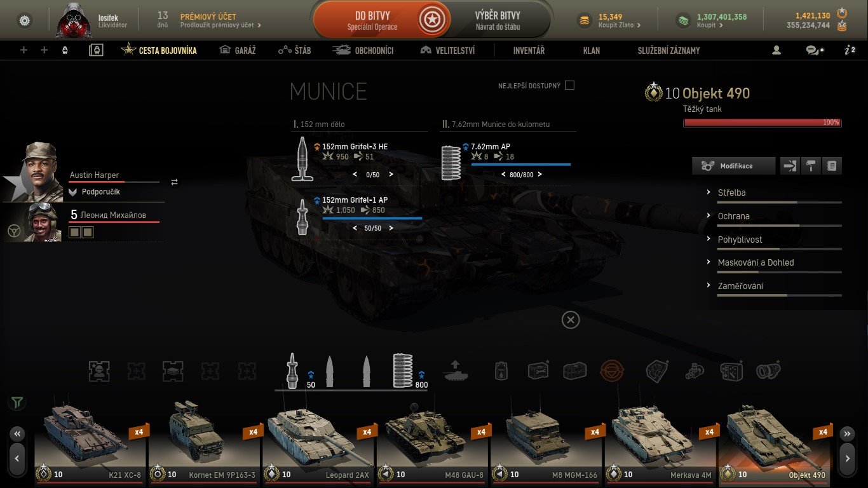
Task: Close ammunition panel with round X button
Action: [571, 320]
